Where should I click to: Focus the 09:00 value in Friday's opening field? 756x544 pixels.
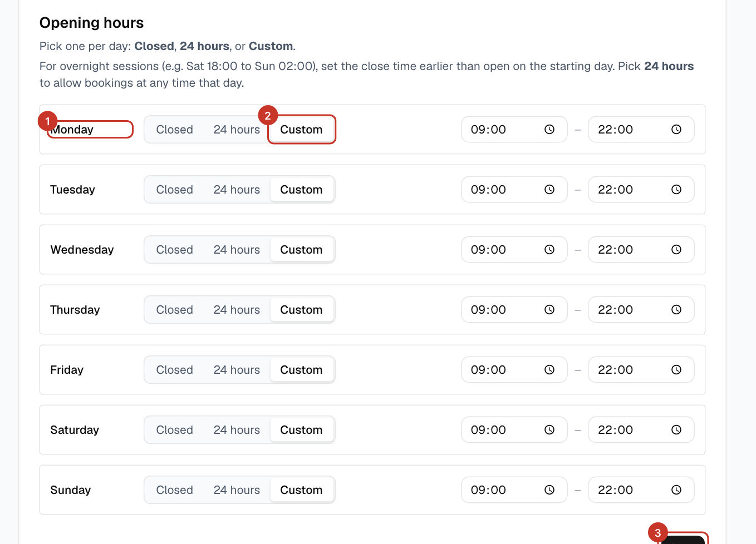488,370
